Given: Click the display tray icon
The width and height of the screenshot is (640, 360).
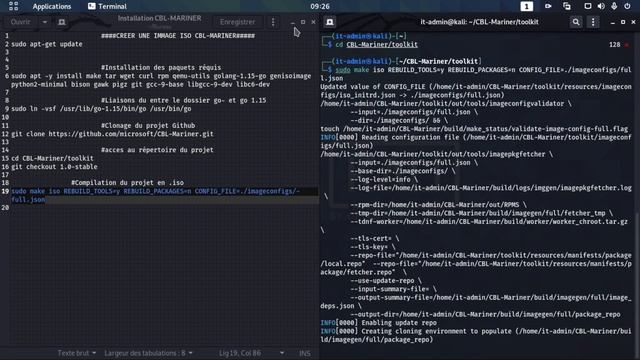Looking at the screenshot, I should click(587, 6).
